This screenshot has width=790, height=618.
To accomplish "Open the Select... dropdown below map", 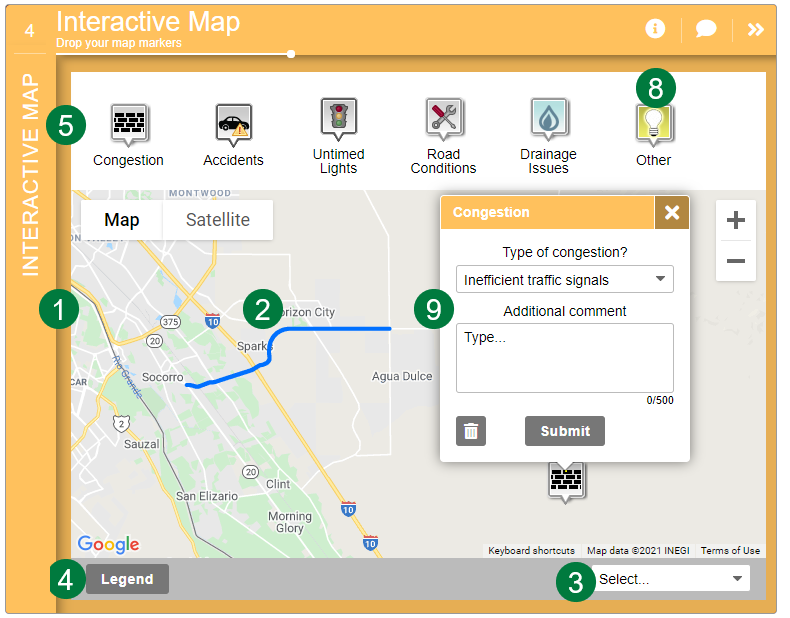I will pyautogui.click(x=671, y=578).
